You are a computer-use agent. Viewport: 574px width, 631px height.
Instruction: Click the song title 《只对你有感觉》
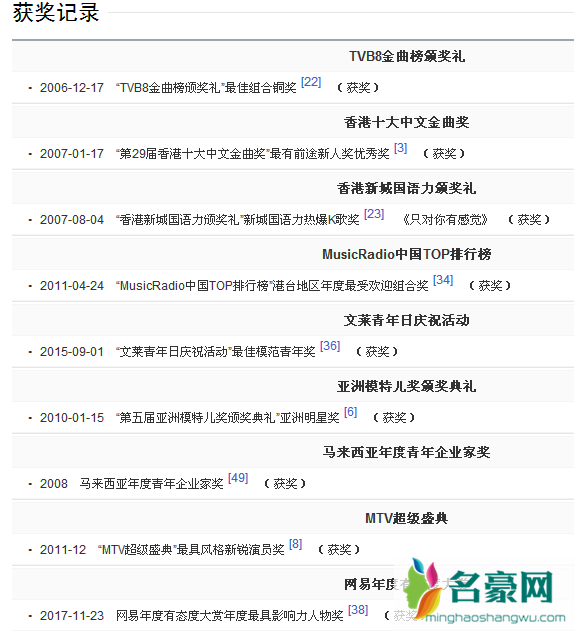coord(446,220)
